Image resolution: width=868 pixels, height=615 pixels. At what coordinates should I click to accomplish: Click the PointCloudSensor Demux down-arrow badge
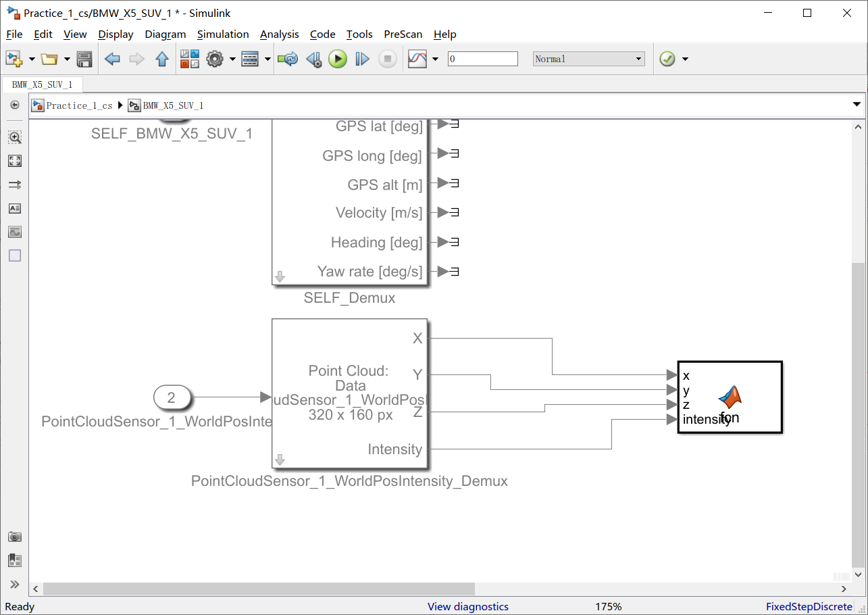tap(280, 460)
